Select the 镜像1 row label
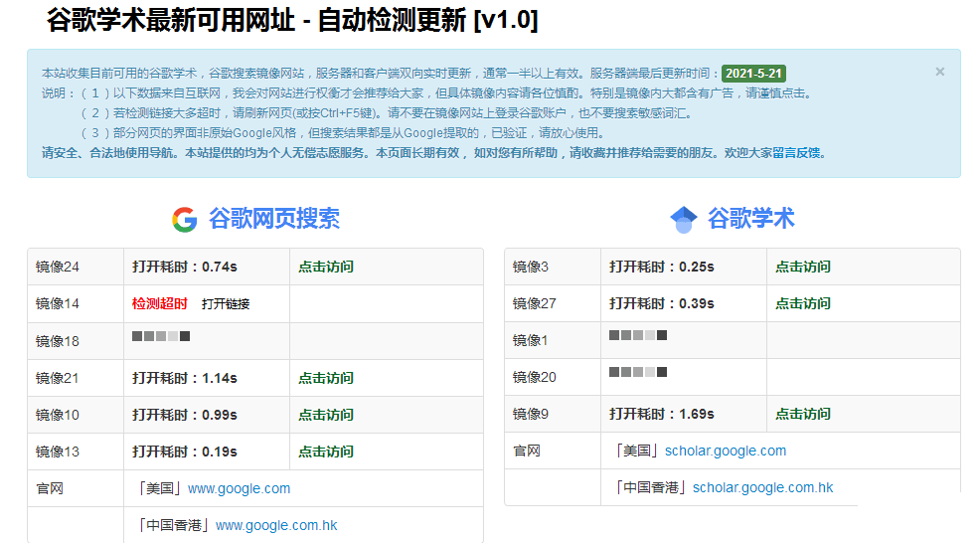The height and width of the screenshot is (543, 980). (x=531, y=341)
